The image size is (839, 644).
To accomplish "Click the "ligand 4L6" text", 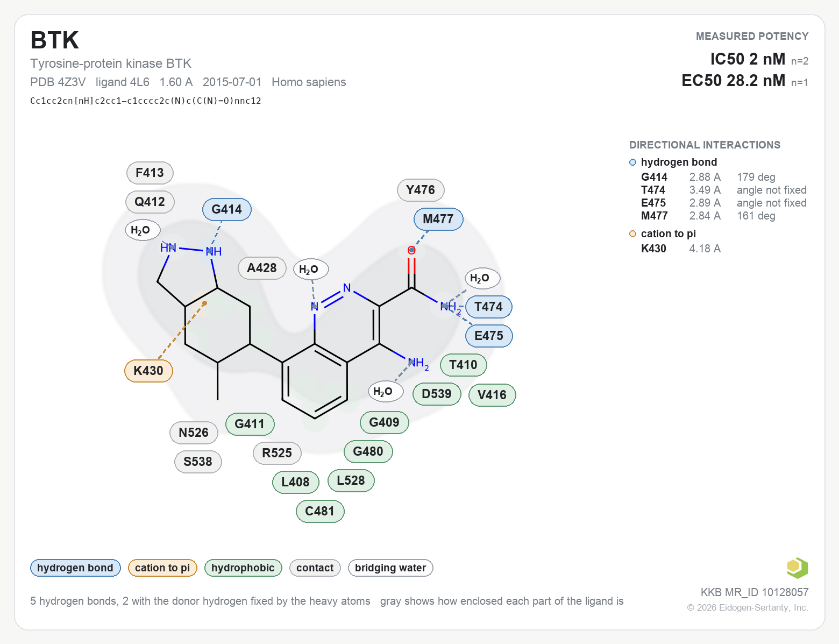I will coord(123,82).
